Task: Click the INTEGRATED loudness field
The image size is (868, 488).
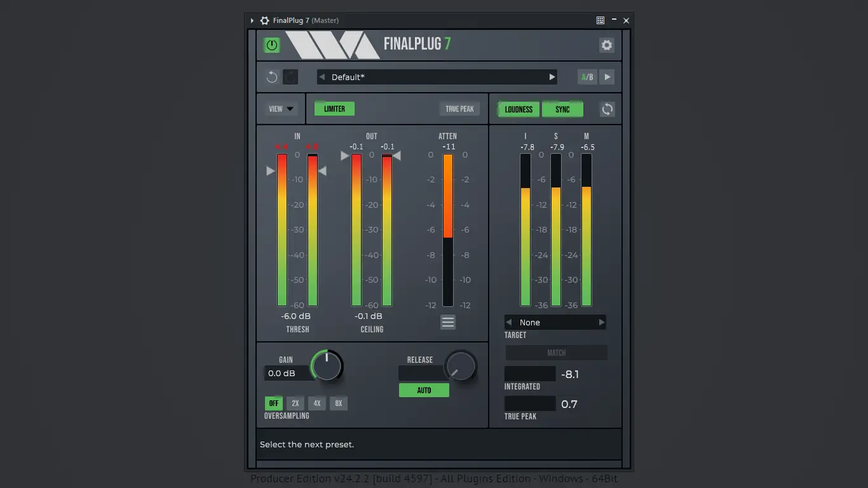Action: click(530, 374)
